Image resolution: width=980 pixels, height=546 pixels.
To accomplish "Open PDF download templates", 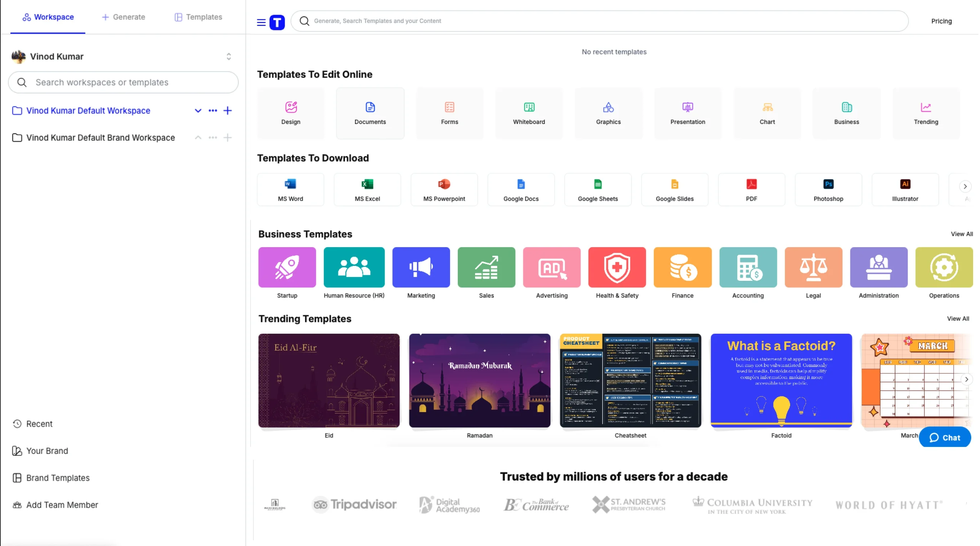I will (x=751, y=189).
